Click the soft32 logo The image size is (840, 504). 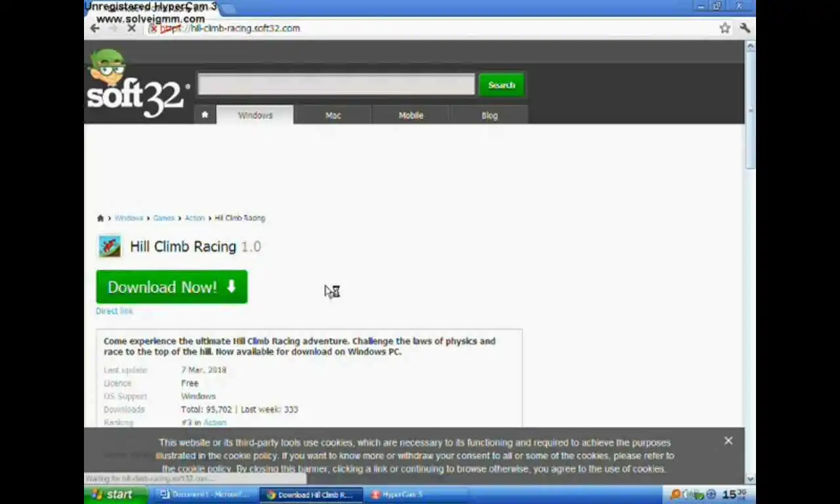(x=138, y=84)
